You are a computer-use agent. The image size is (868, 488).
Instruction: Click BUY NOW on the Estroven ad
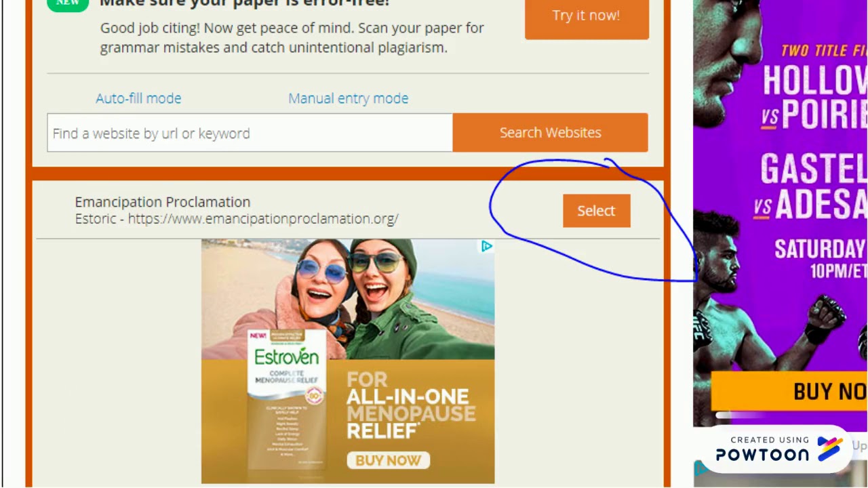(389, 460)
